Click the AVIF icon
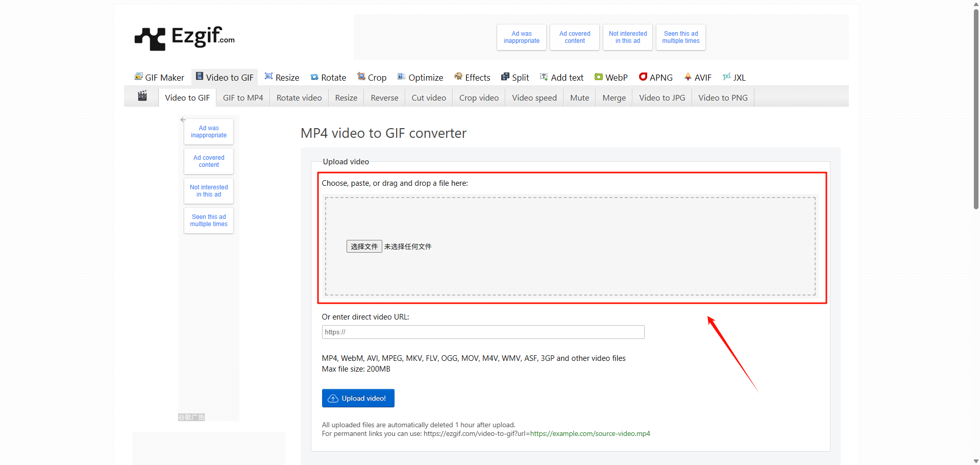Image resolution: width=980 pixels, height=465 pixels. (x=688, y=77)
